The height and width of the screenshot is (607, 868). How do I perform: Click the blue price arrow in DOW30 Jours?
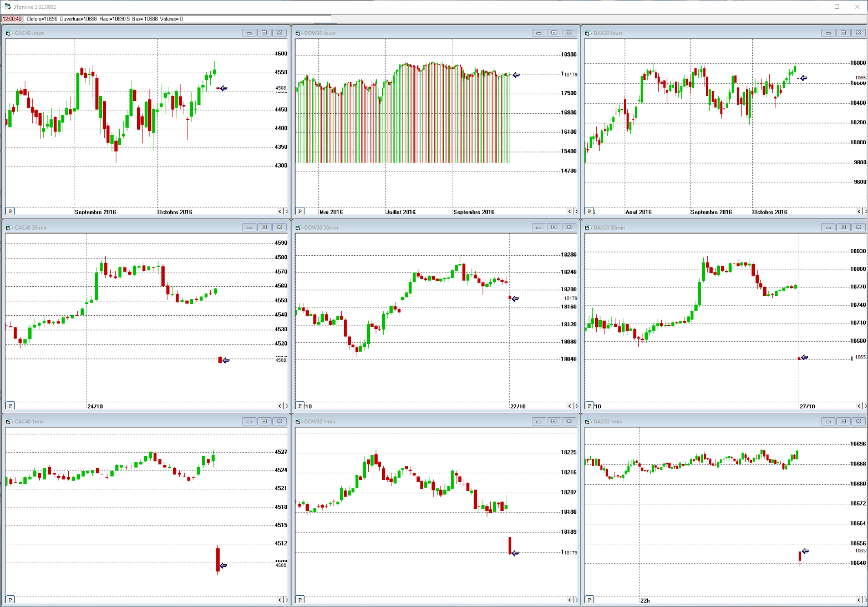tap(516, 75)
